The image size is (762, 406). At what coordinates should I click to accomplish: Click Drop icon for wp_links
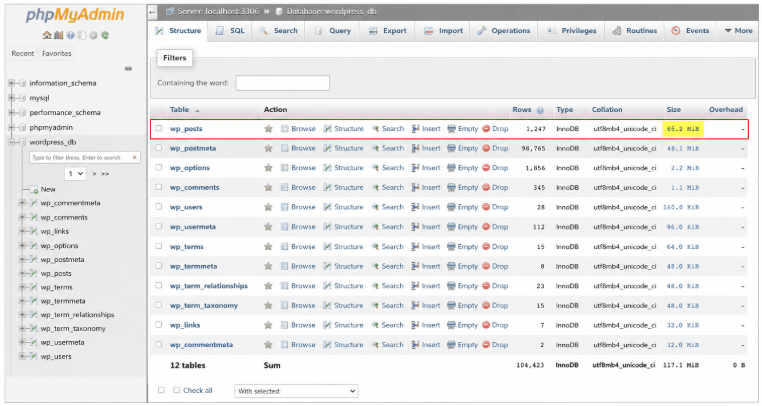point(486,325)
